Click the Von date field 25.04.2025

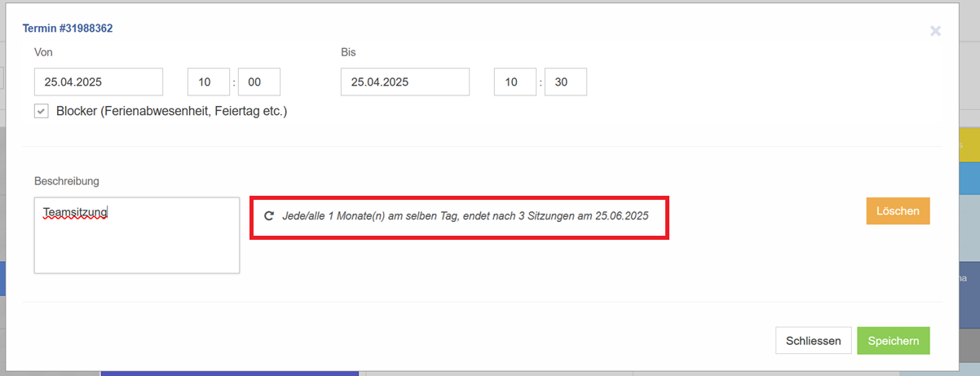tap(99, 82)
